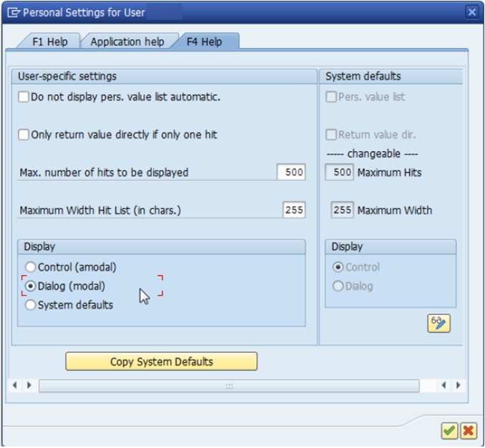
Task: Click the horizontal scrollbar track
Action: 229,386
